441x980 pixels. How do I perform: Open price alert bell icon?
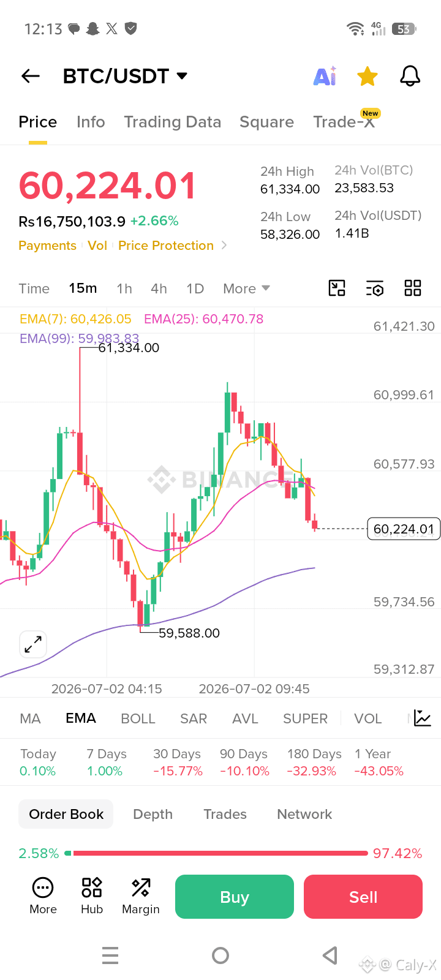tap(410, 76)
